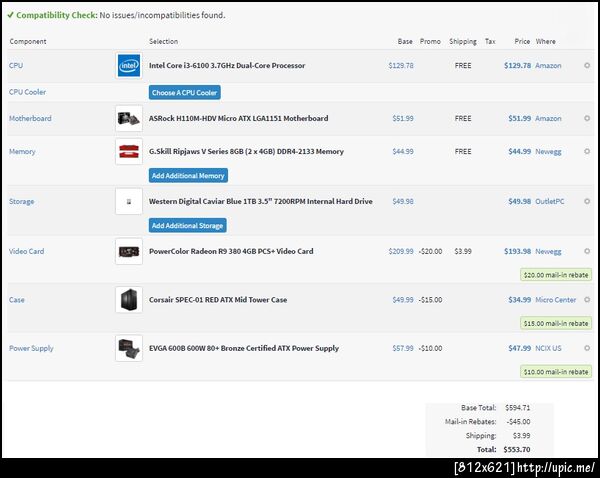600x478 pixels.
Task: Open the Power Supply category link
Action: pyautogui.click(x=31, y=348)
